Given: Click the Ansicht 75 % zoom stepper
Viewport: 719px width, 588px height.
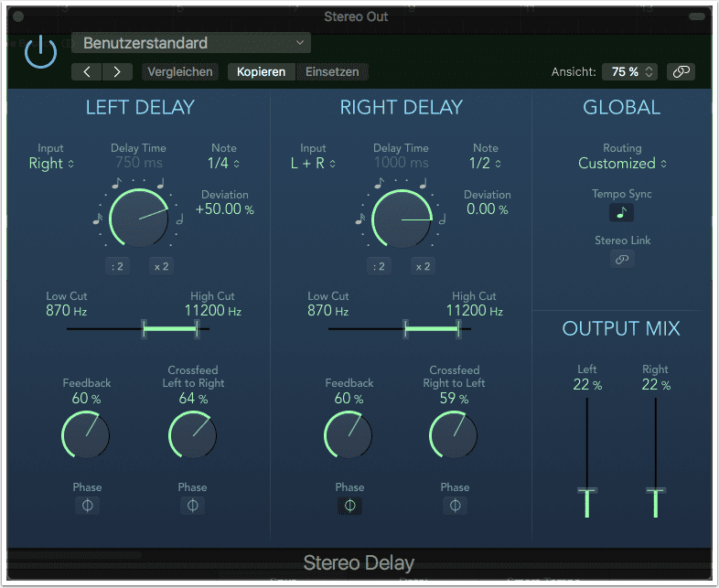Looking at the screenshot, I should (633, 71).
